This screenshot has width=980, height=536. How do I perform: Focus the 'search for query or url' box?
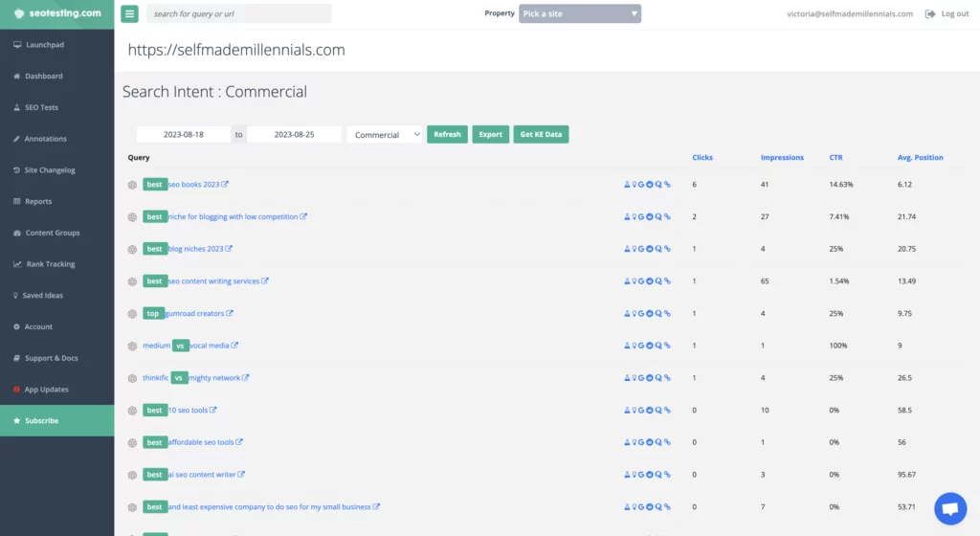point(238,13)
